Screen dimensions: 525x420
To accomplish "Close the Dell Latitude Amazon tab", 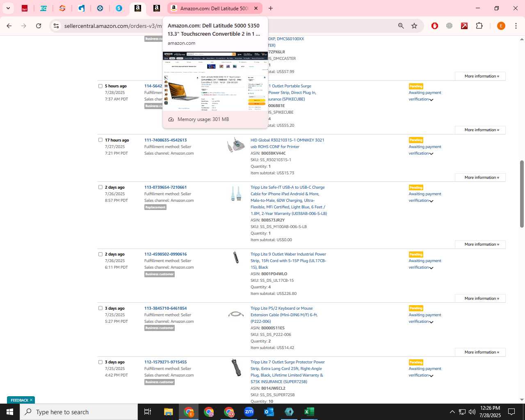I will (x=256, y=8).
